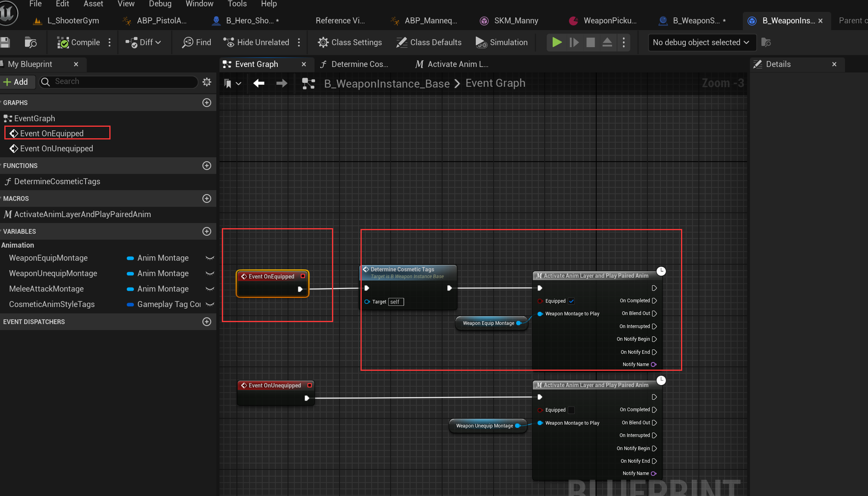Navigate back with the left arrow
This screenshot has width=868, height=496.
tap(259, 83)
